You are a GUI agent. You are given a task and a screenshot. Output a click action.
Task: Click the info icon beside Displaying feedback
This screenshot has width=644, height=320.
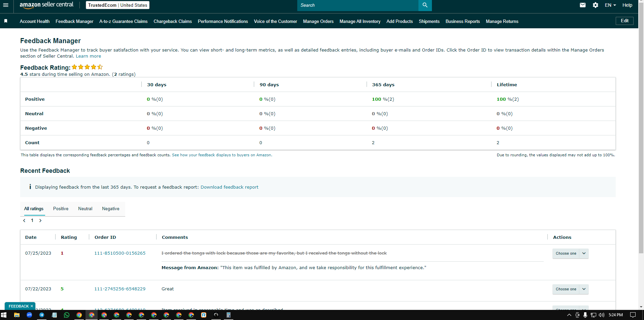(30, 187)
